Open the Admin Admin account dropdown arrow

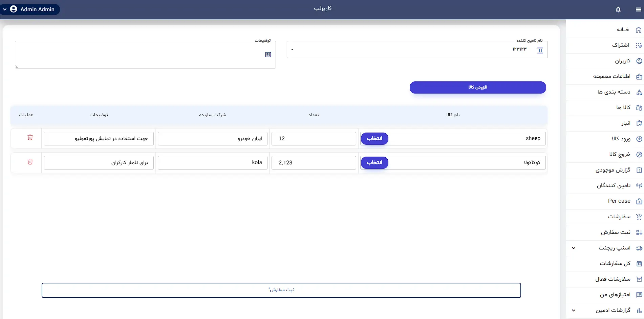(x=5, y=9)
